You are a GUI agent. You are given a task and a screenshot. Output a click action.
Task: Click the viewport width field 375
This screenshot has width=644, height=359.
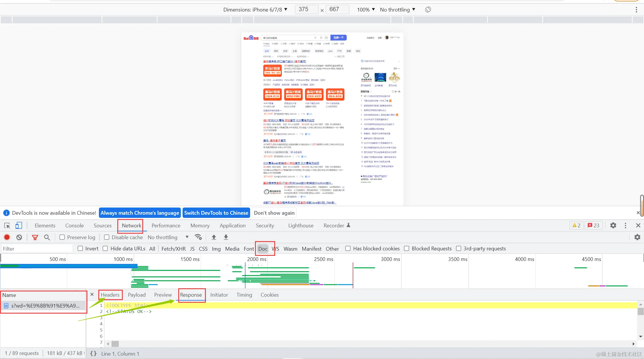pos(306,9)
